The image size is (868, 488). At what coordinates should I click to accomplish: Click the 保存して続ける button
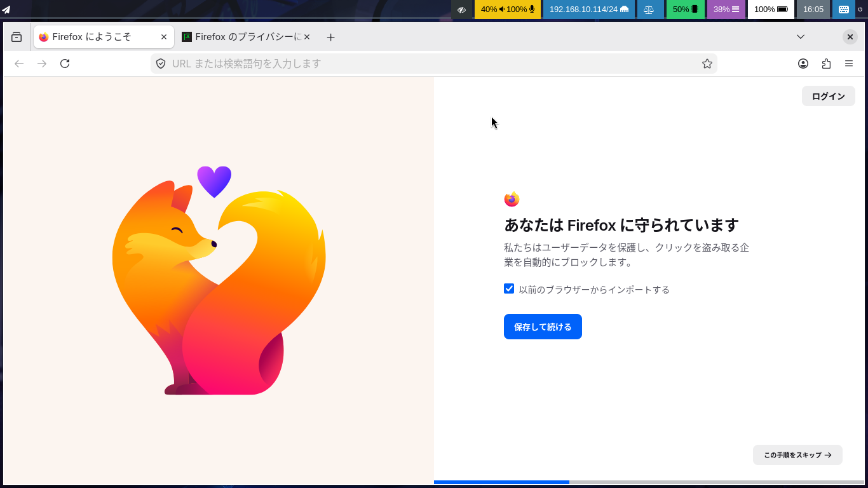tap(543, 327)
